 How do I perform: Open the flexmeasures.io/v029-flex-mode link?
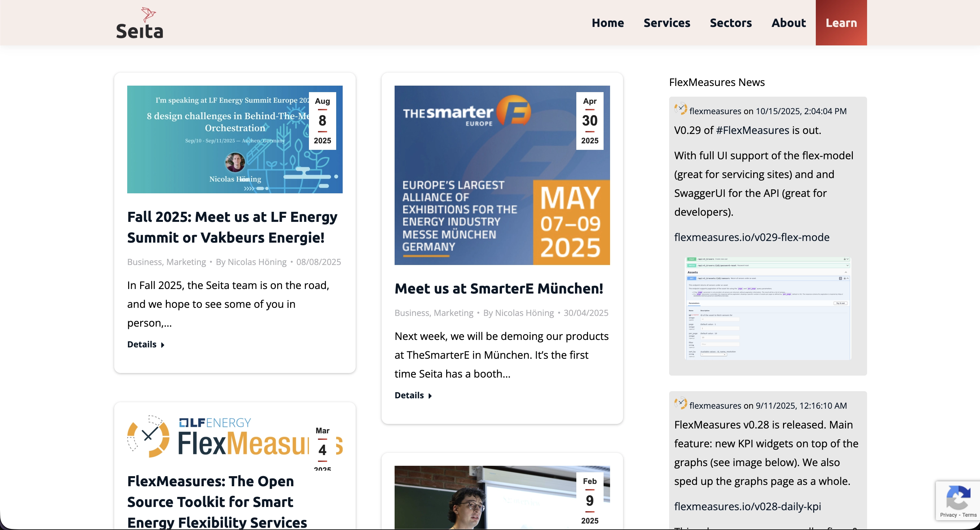[752, 237]
